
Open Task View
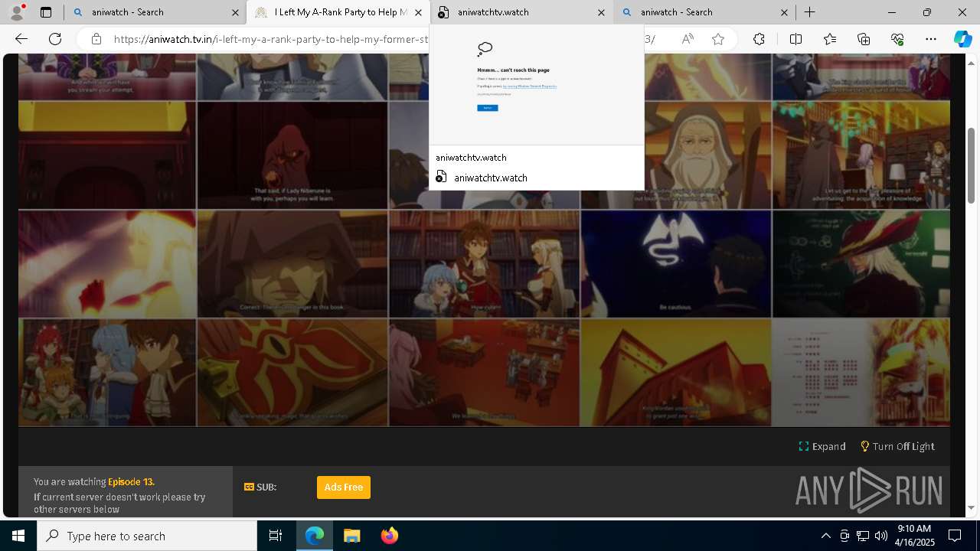pyautogui.click(x=276, y=536)
